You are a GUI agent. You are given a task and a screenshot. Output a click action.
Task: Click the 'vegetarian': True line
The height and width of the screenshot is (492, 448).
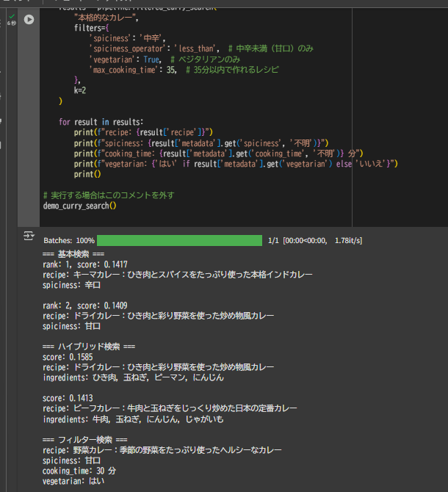(165, 59)
